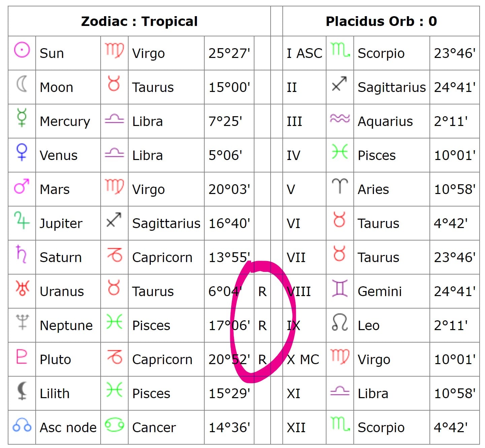Click the pink Pluto glyph icon

[22, 356]
